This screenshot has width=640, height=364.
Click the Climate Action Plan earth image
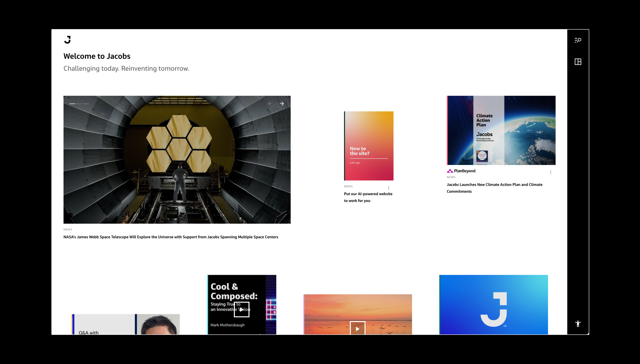coord(501,130)
